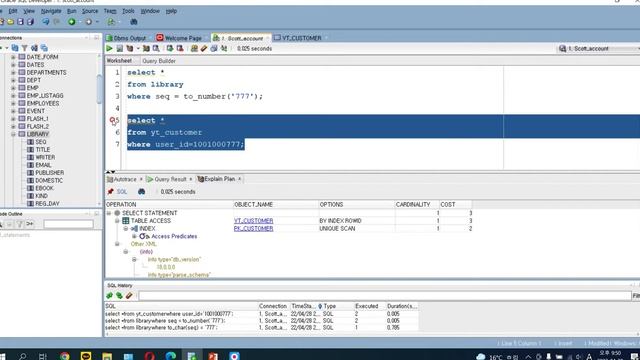Click the Open folder icon in main toolbar
Image resolution: width=640 pixels, height=360 pixels.
coord(11,22)
